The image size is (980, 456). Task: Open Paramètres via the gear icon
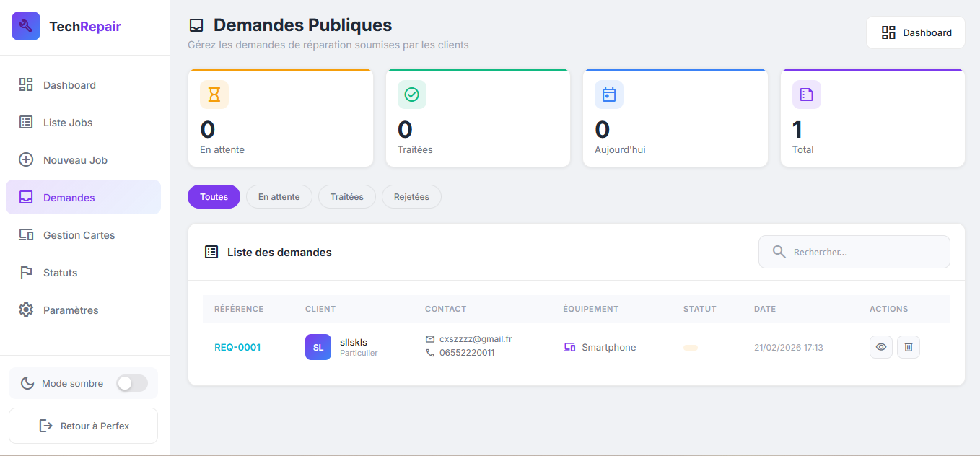pos(26,310)
